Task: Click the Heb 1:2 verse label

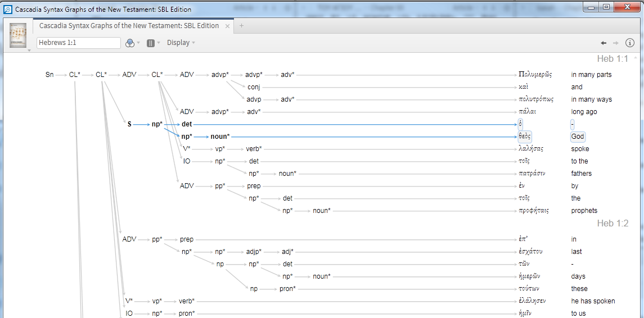Action: click(x=613, y=223)
